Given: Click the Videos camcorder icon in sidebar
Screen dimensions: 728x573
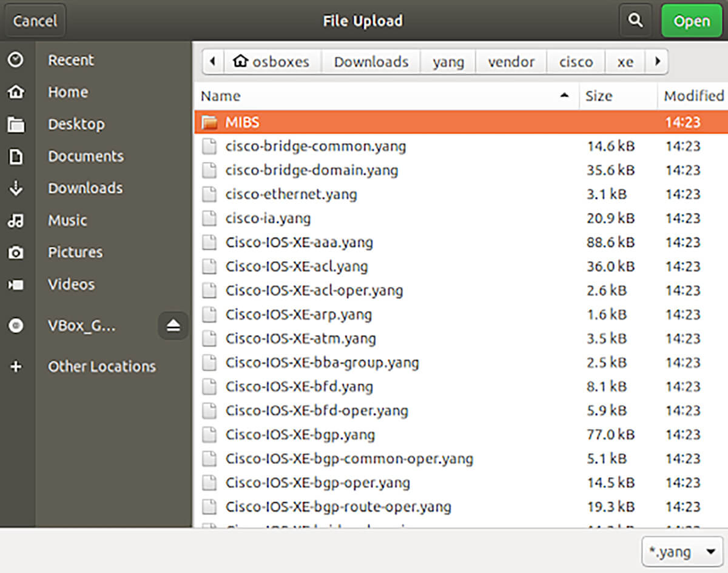Looking at the screenshot, I should [x=16, y=284].
